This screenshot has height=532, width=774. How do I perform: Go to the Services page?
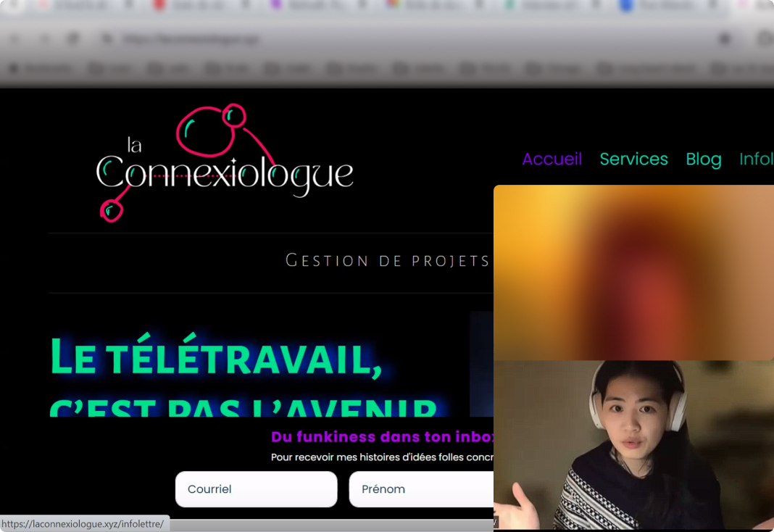pos(633,159)
